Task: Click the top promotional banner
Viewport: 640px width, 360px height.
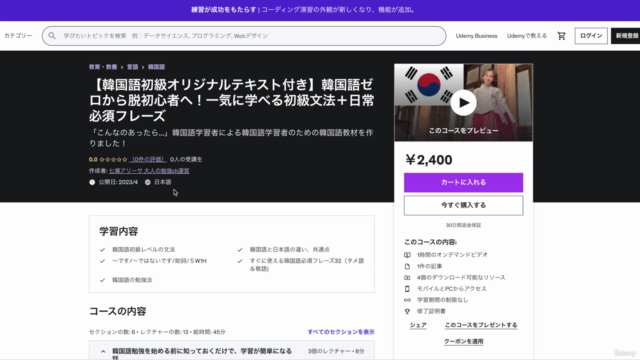Action: coord(320,10)
